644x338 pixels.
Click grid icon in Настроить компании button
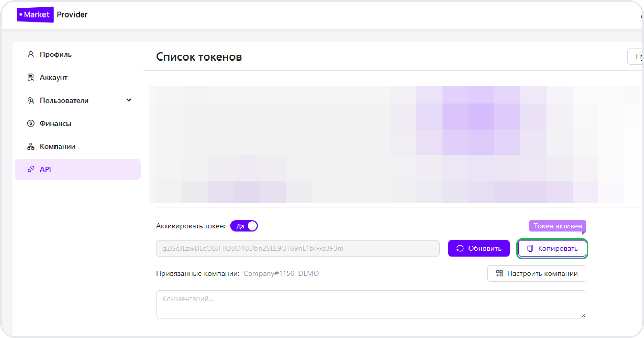coord(499,273)
